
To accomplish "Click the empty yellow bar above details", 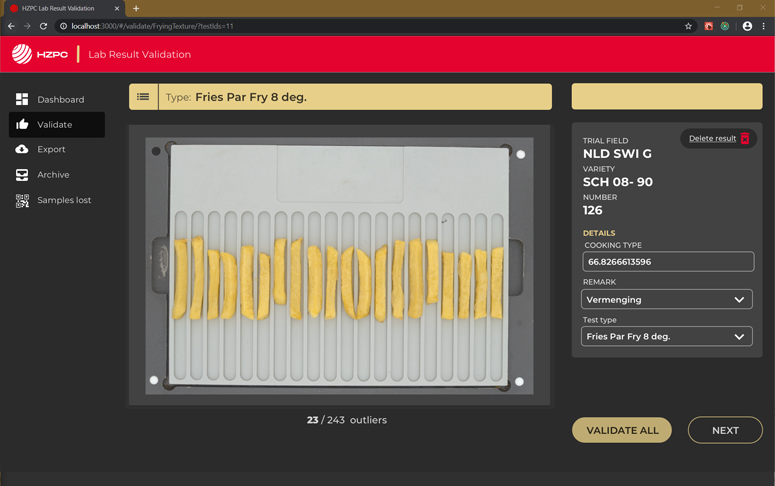I will coord(667,96).
